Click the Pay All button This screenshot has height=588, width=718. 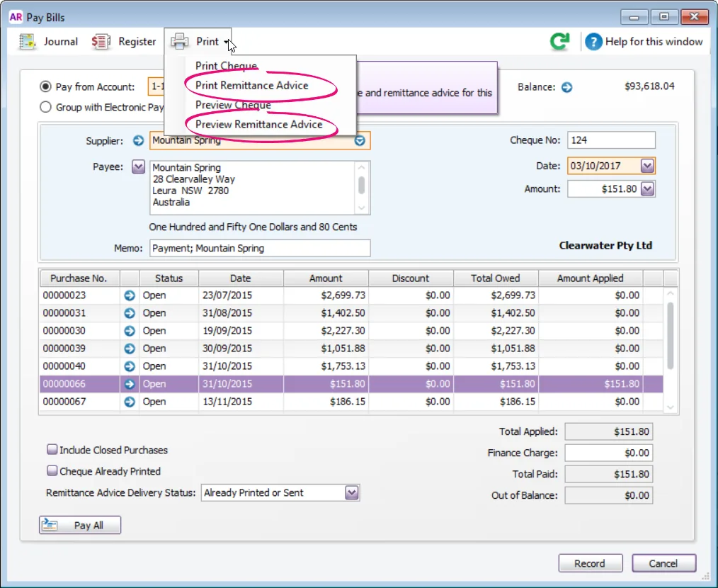click(x=80, y=525)
